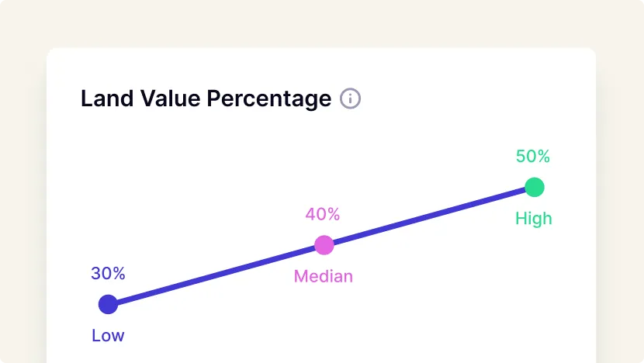
Task: Click the 50% value label
Action: [x=533, y=157]
